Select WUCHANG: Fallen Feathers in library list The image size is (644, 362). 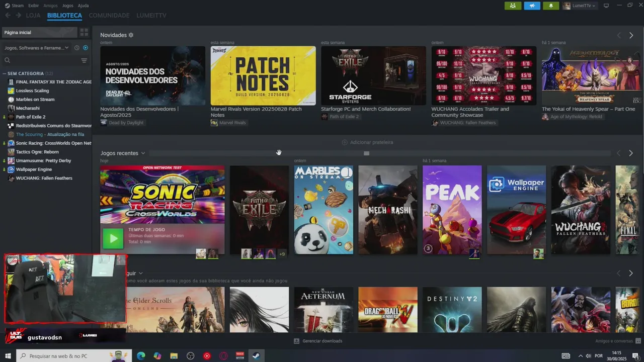[x=44, y=178]
